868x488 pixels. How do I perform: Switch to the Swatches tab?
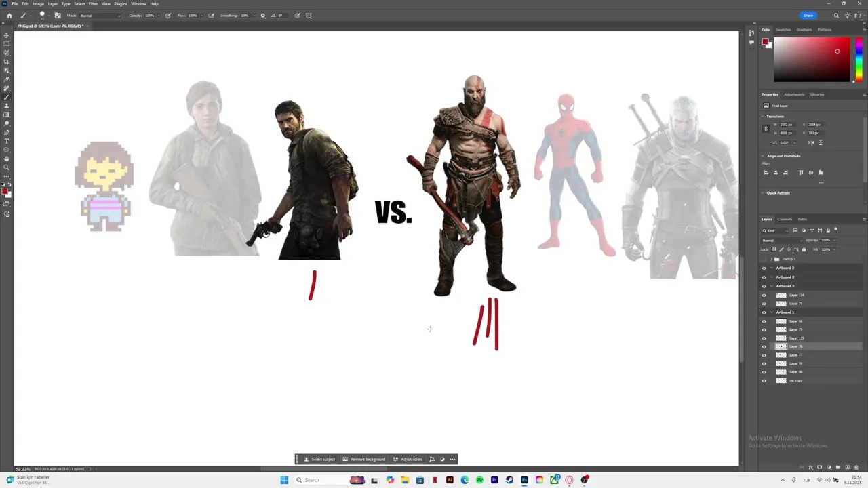coord(783,29)
